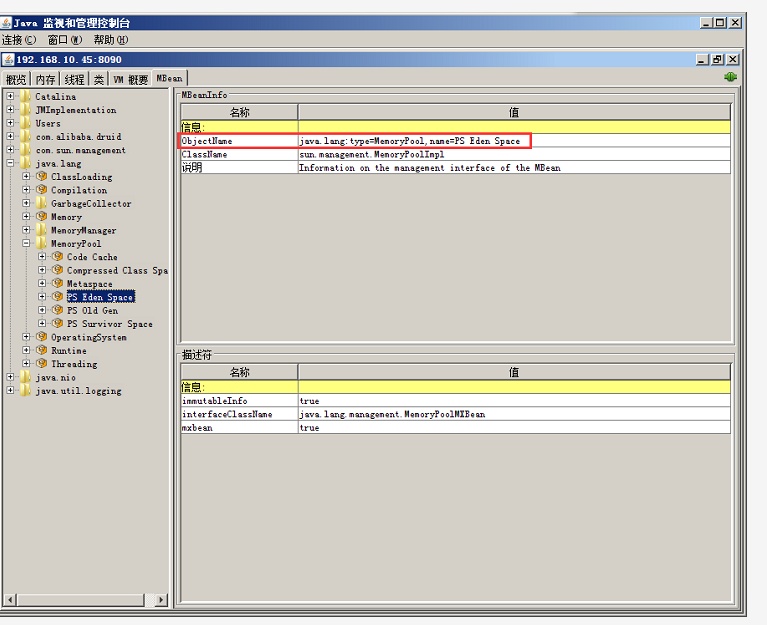Image resolution: width=767 pixels, height=625 pixels.
Task: Click the Code Cache MBean icon
Action: point(58,257)
